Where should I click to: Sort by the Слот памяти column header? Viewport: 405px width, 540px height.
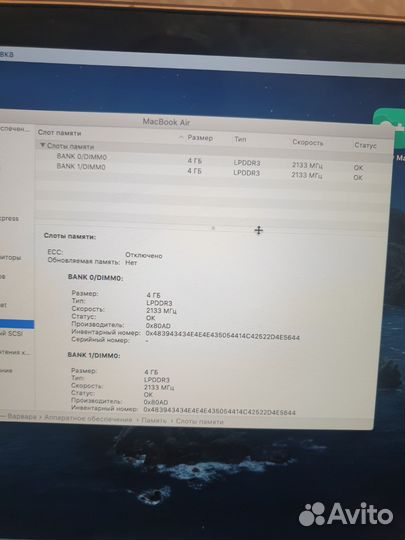(x=60, y=133)
